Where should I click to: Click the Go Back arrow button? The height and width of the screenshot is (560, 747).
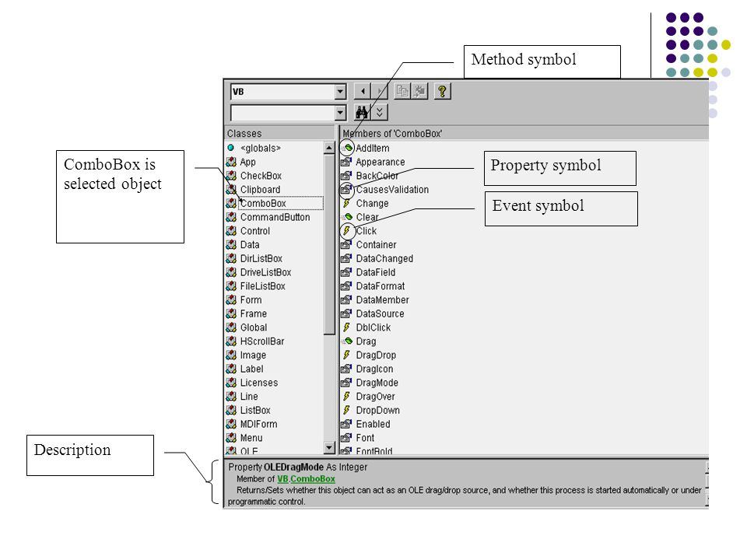(363, 91)
